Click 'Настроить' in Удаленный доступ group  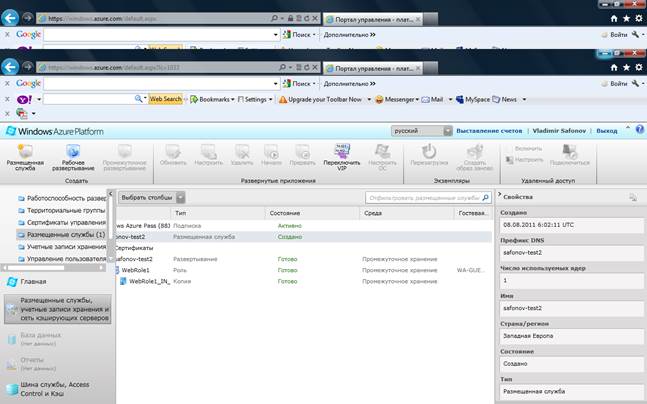[524, 159]
